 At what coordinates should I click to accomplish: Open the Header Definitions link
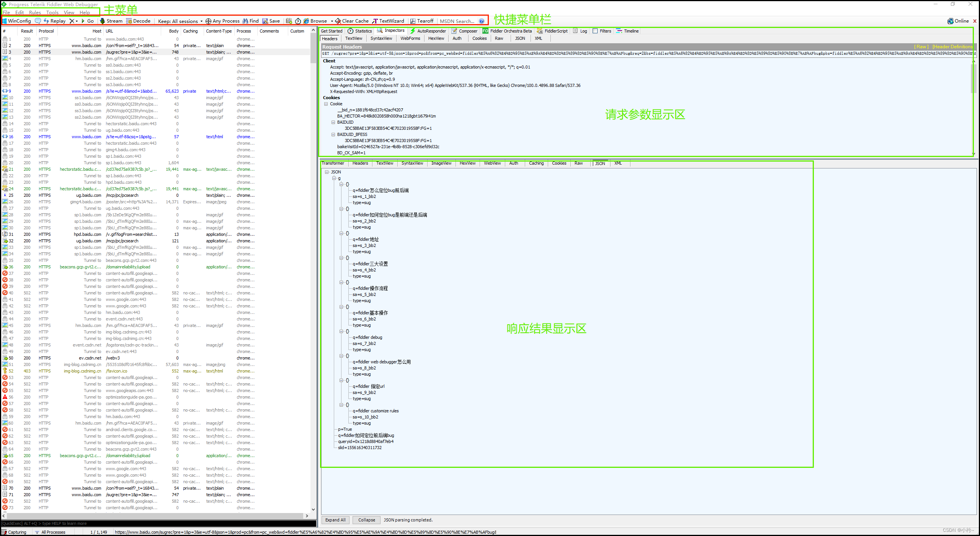(952, 47)
